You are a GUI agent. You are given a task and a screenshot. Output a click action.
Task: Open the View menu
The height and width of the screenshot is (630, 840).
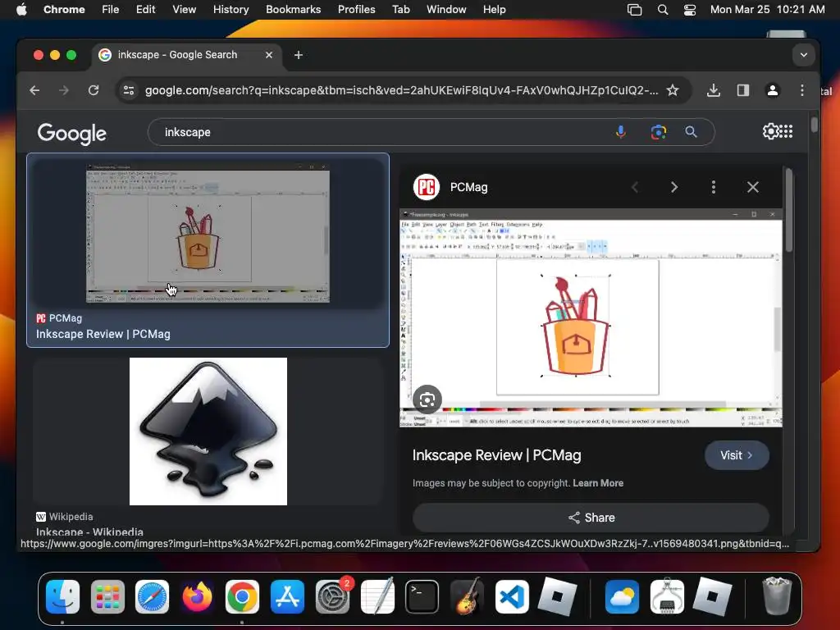[x=184, y=9]
